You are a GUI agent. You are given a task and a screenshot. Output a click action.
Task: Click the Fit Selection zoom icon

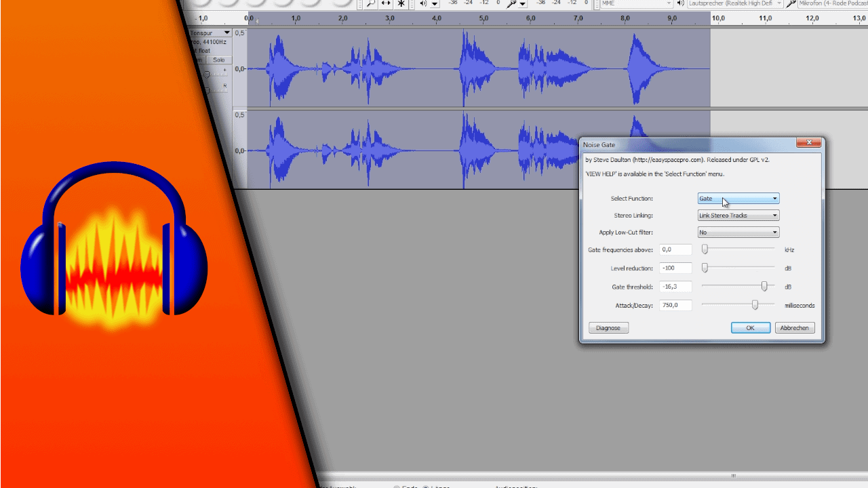[x=385, y=3]
